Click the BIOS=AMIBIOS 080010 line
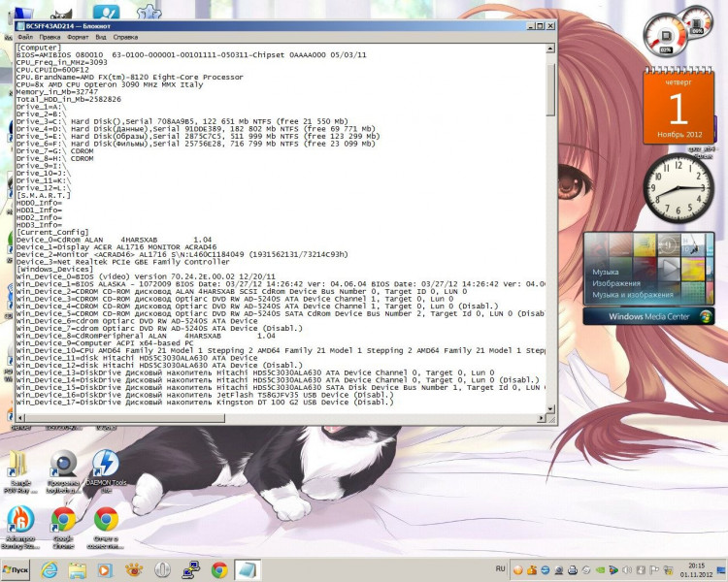 [x=191, y=54]
